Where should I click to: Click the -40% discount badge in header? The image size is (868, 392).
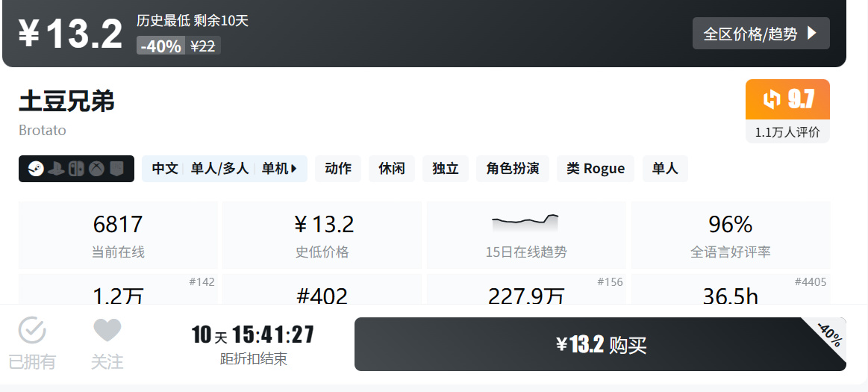(x=160, y=46)
